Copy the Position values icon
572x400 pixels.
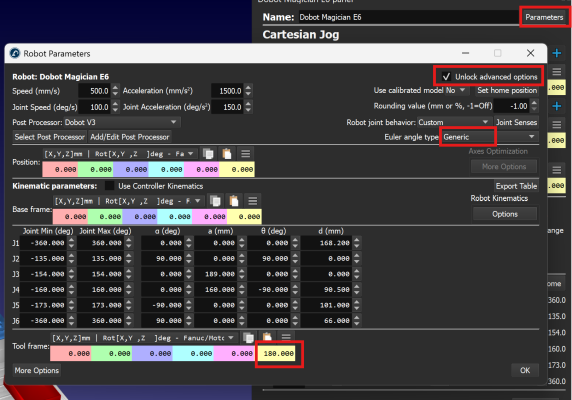208,154
